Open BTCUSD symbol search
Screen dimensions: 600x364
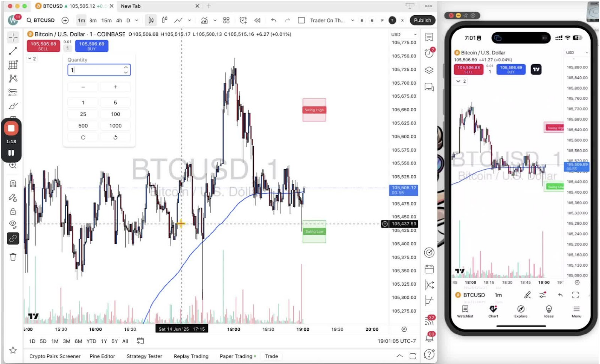coord(41,20)
